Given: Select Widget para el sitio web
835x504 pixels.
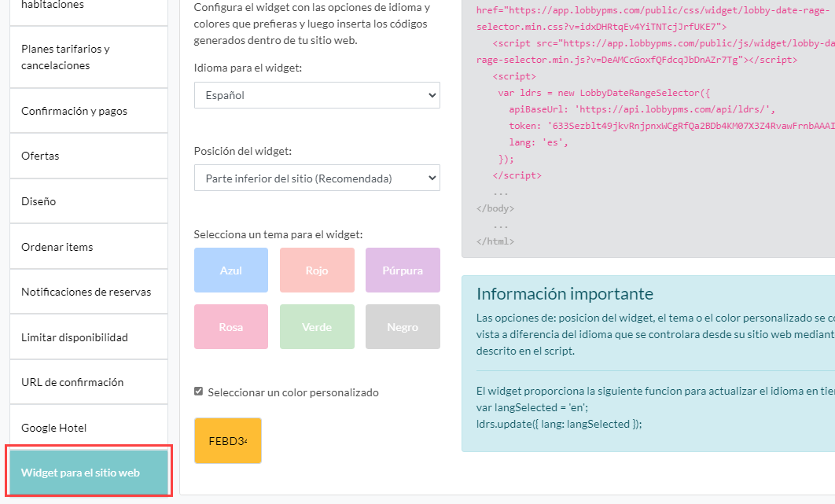Looking at the screenshot, I should [x=88, y=472].
